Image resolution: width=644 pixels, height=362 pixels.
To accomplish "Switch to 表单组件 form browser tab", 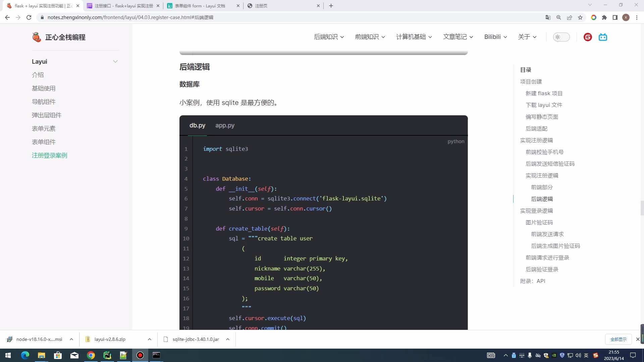I will 200,6.
